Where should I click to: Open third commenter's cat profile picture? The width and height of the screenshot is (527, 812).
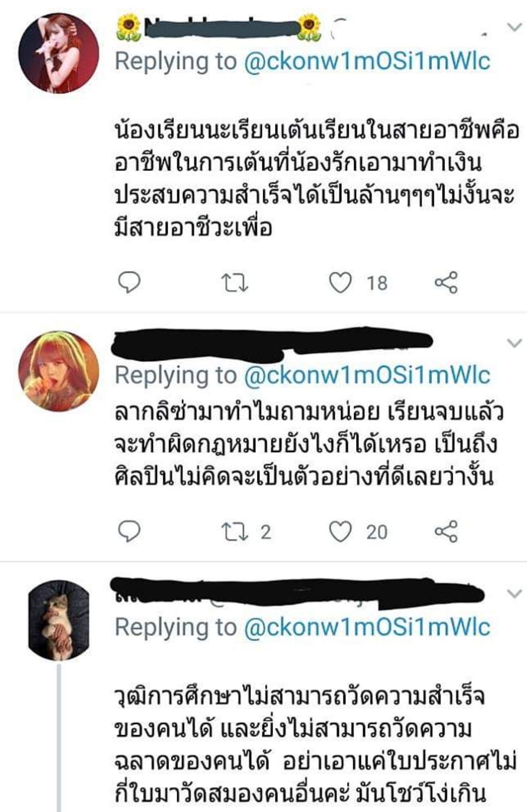click(59, 620)
